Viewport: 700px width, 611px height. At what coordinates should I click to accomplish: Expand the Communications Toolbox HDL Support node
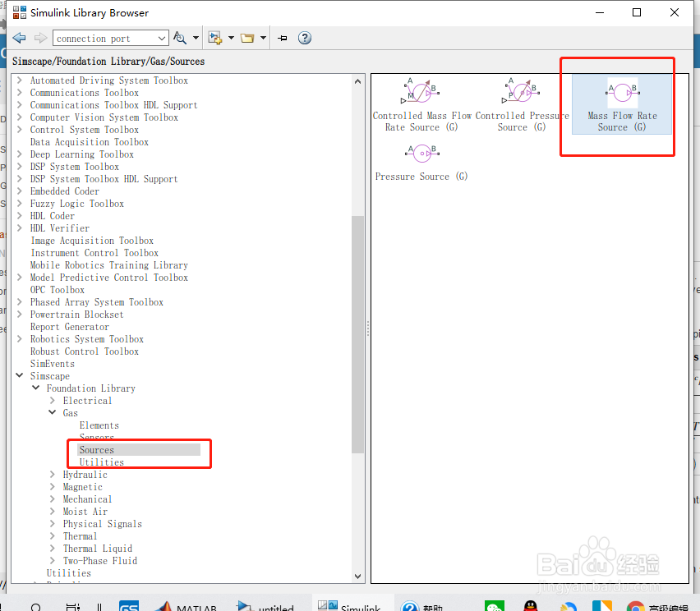point(19,105)
